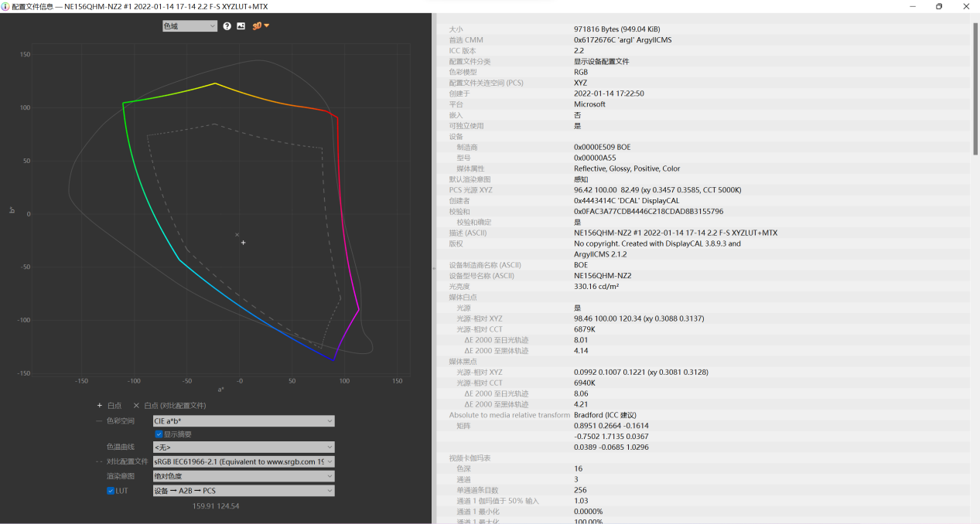This screenshot has width=980, height=524.
Task: Select the ICC 版本 '2.2' value
Action: coord(579,50)
